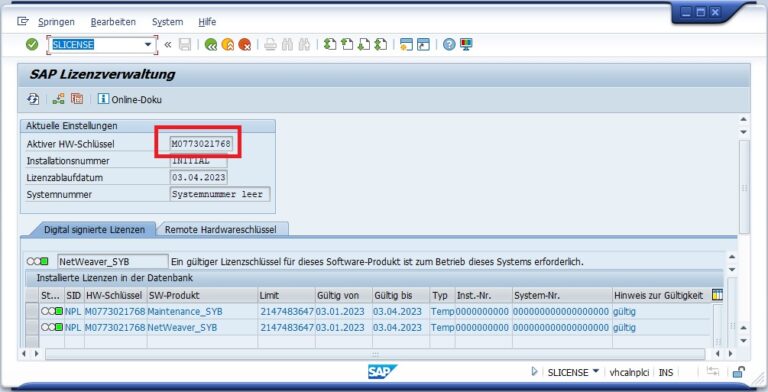This screenshot has width=768, height=392.
Task: Click the Aktiver HW-Schlüssel field value M0773021768
Action: coord(201,144)
